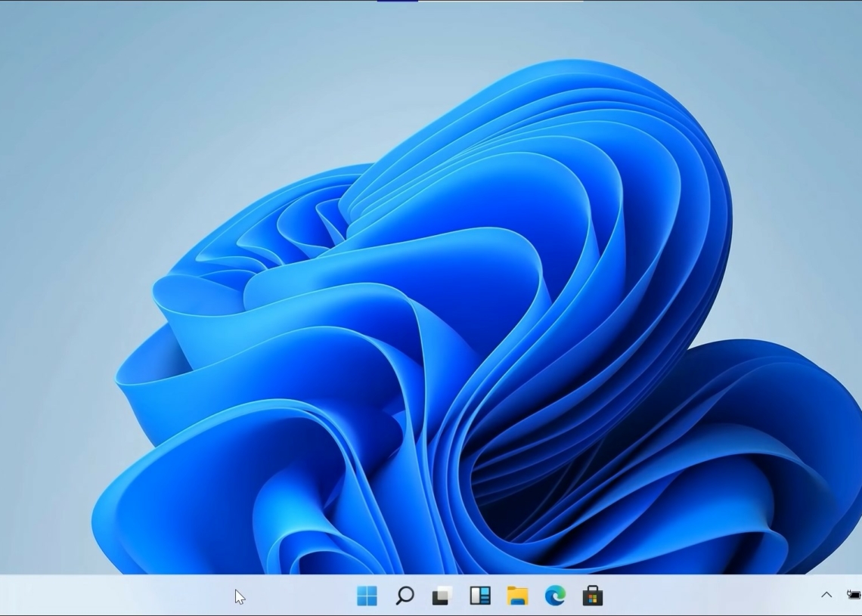
Task: Select the Start button on the taskbar
Action: 367,596
